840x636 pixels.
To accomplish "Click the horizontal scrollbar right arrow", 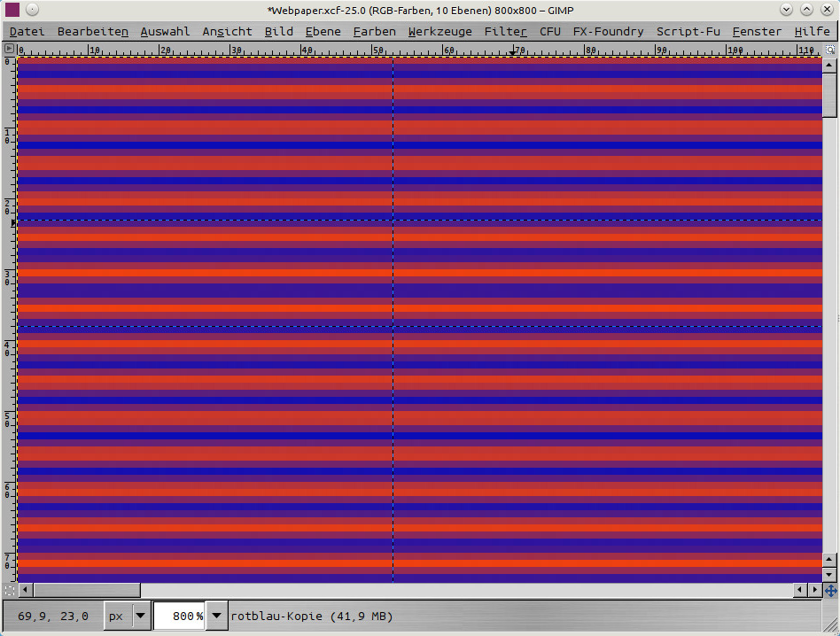I will [x=814, y=590].
